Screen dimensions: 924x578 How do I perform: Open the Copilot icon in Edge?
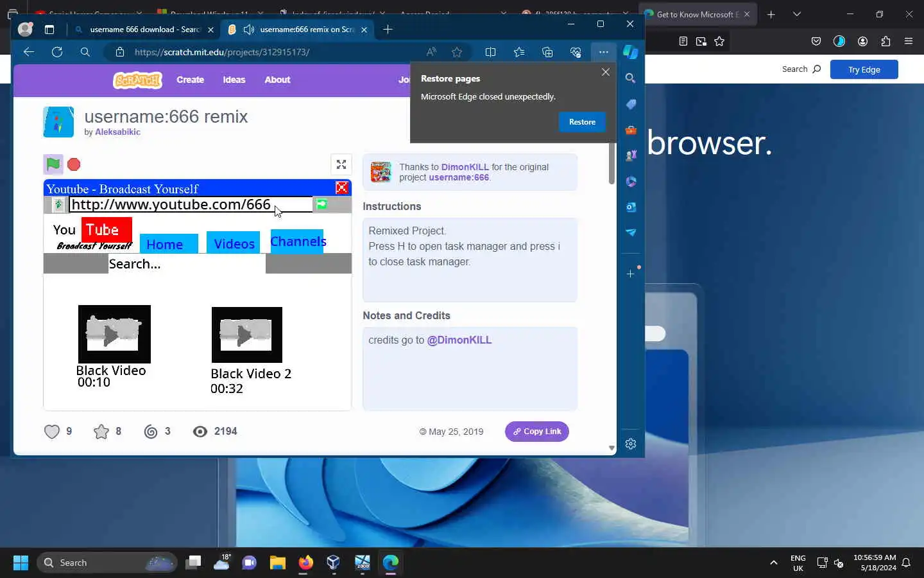(631, 52)
